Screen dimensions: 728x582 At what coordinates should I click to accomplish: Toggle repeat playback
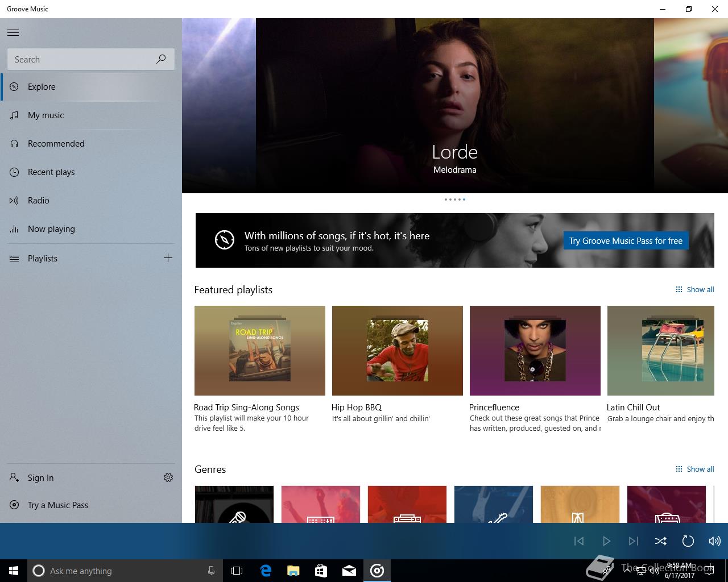pyautogui.click(x=688, y=541)
